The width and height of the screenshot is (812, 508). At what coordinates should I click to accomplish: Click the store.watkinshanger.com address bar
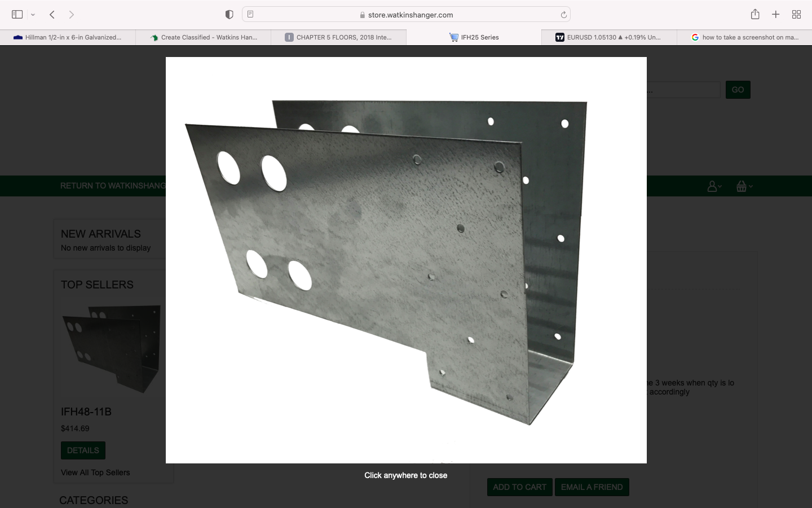point(410,15)
